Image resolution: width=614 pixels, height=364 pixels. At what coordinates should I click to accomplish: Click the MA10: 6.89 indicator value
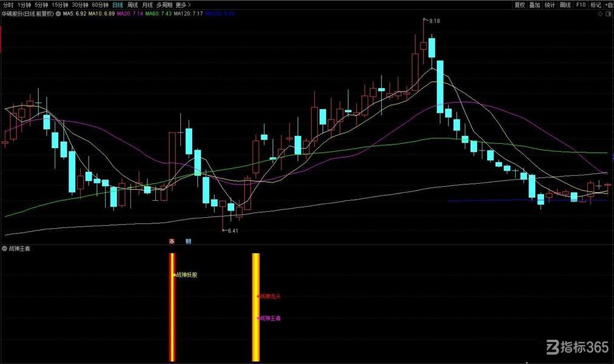pos(101,14)
